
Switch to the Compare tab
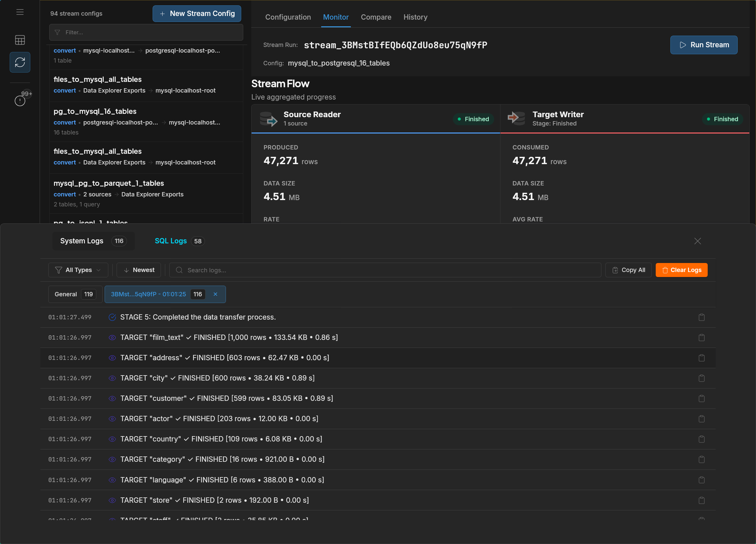376,17
